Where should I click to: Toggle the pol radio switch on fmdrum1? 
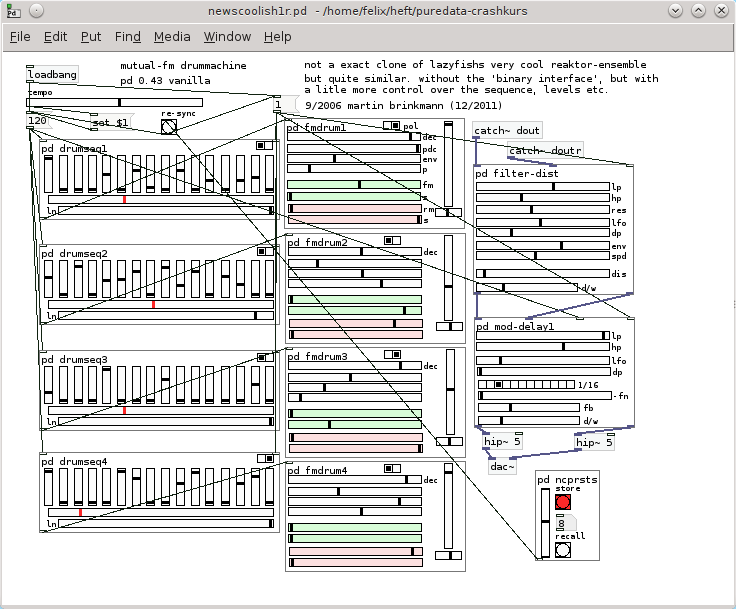pyautogui.click(x=391, y=125)
